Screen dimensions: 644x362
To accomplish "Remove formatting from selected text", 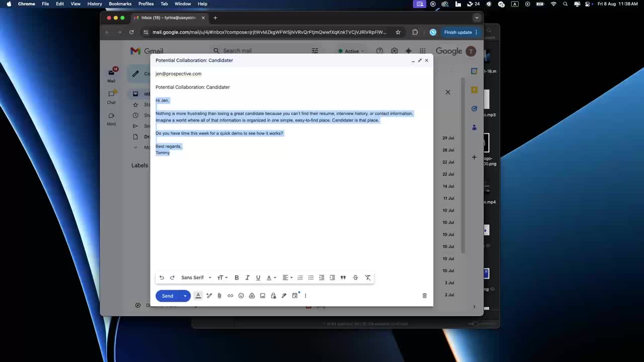I will click(368, 278).
